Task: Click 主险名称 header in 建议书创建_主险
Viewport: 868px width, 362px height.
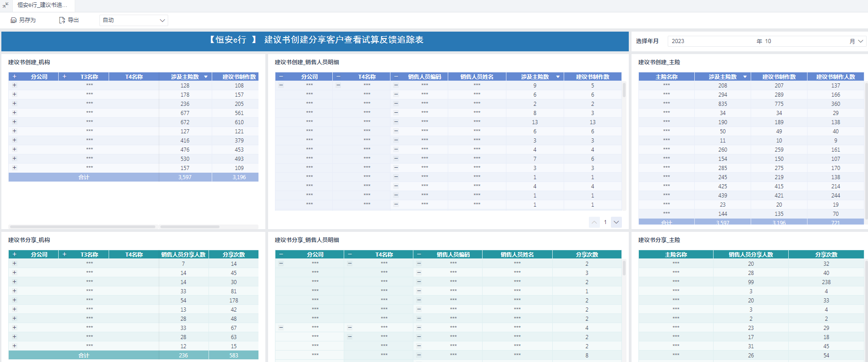Action: tap(667, 77)
